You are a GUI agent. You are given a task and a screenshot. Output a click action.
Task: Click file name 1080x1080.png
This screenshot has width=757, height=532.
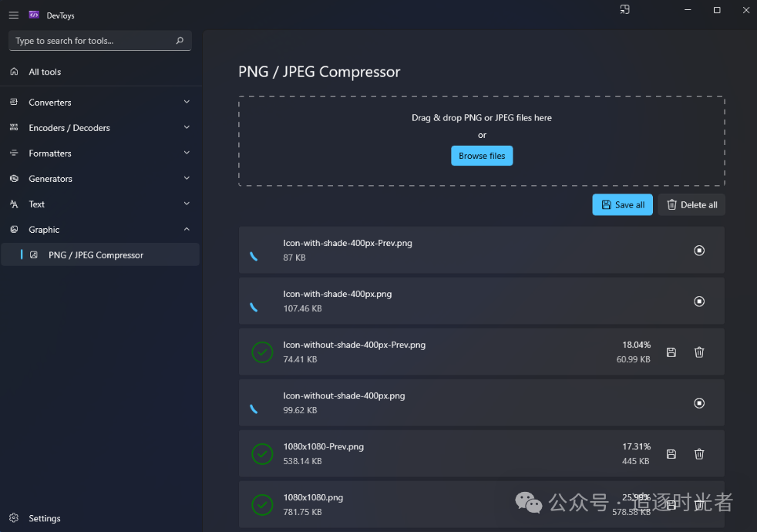pos(313,497)
